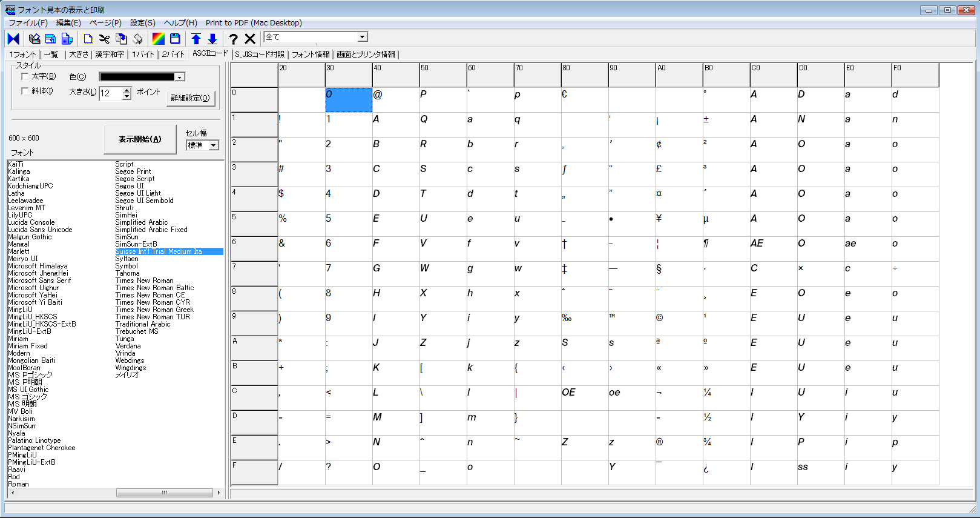This screenshot has width=980, height=518.
Task: Click the eraser icon in the toolbar
Action: click(138, 39)
